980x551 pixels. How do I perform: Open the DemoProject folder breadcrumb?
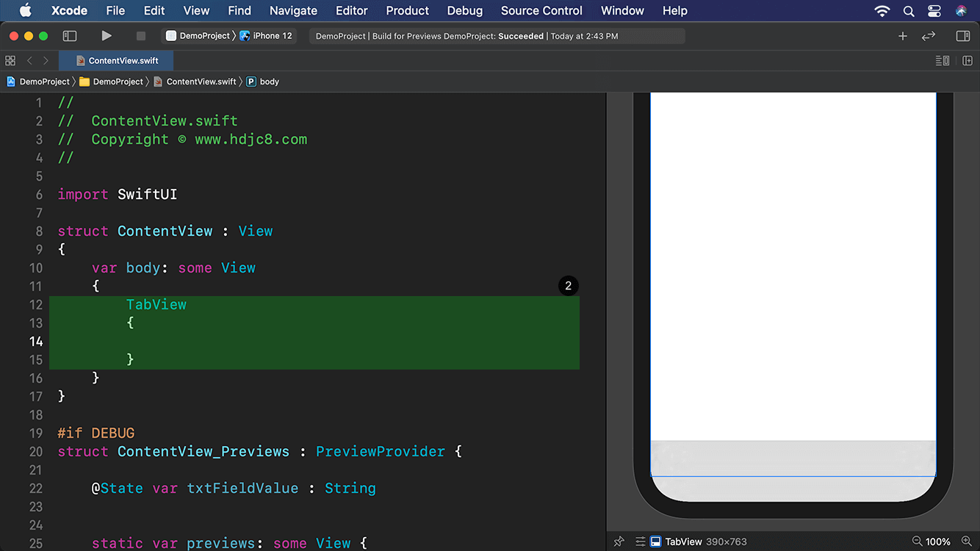tap(111, 82)
